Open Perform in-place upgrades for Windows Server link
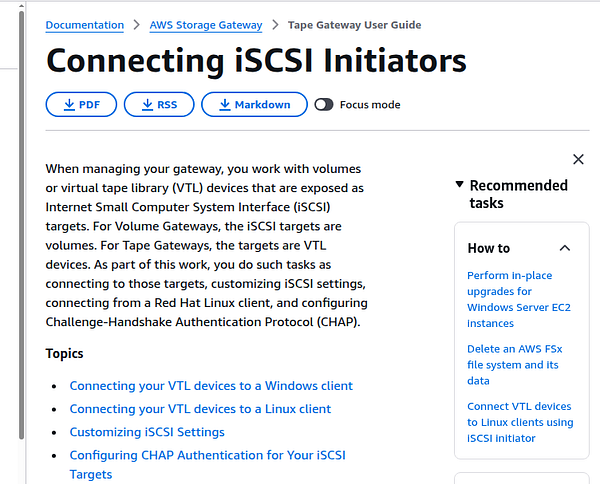Screen dimensions: 600x484 [519, 299]
